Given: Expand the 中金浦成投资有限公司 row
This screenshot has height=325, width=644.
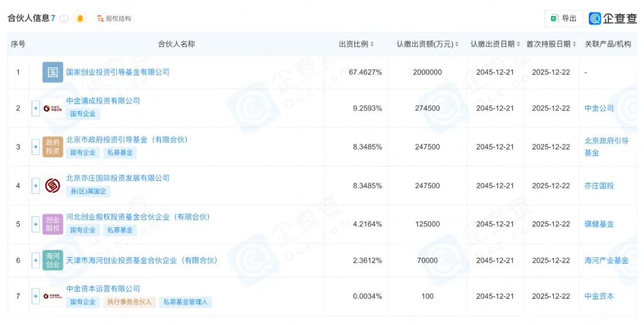Looking at the screenshot, I should point(36,108).
